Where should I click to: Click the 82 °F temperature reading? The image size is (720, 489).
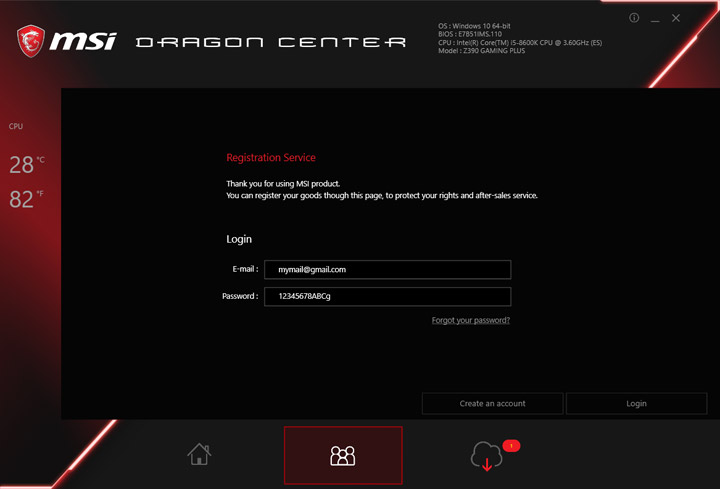pos(27,199)
